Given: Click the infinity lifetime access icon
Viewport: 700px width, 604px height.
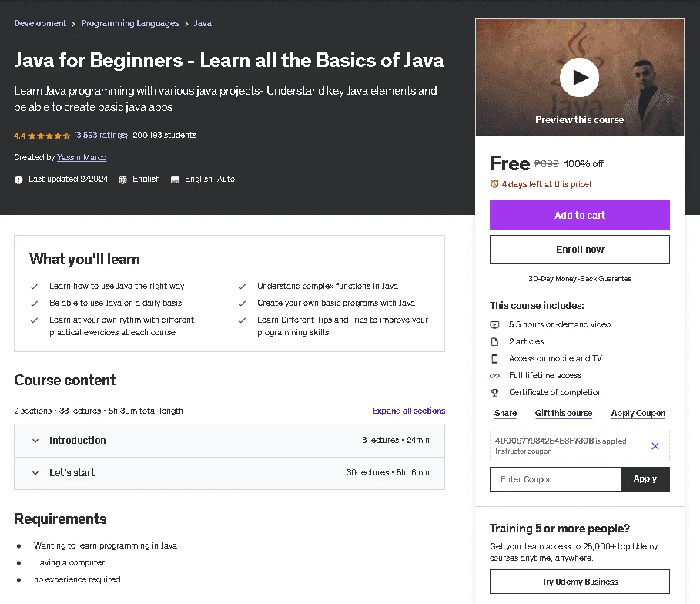Looking at the screenshot, I should 494,376.
